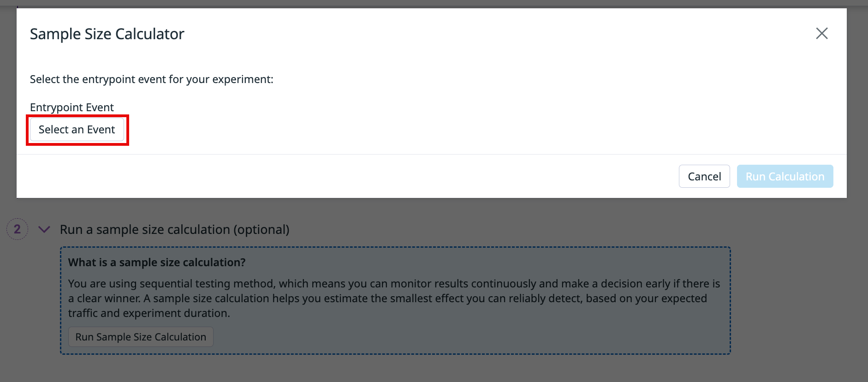Click the "Select the entrypoint event" instruction text

click(151, 79)
